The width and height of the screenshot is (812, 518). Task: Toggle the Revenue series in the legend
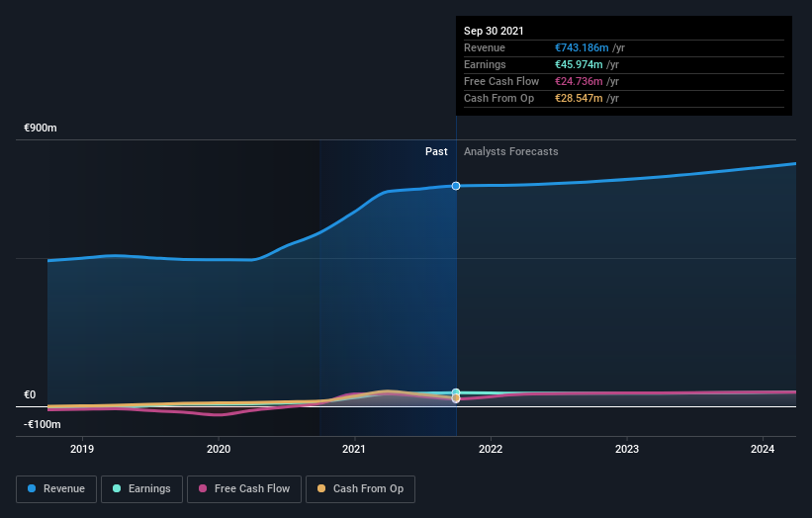[56, 489]
